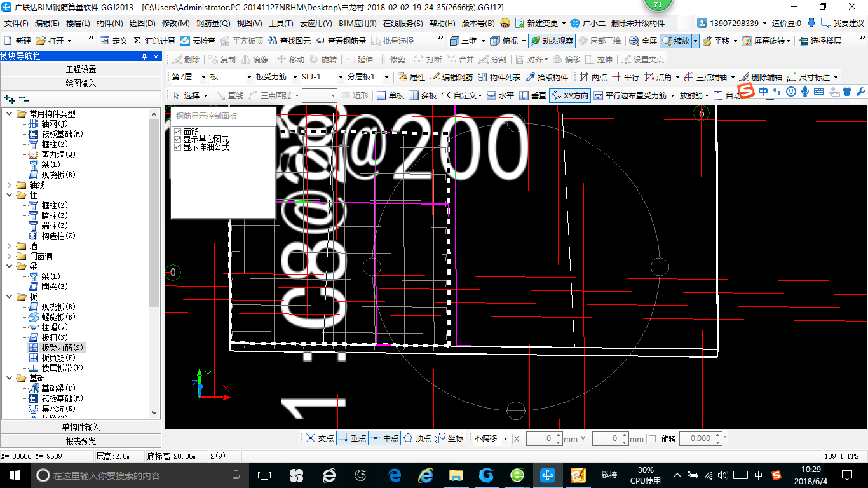868x488 pixels.
Task: Click 删除辅轴 delete auxiliary axis
Action: (761, 77)
